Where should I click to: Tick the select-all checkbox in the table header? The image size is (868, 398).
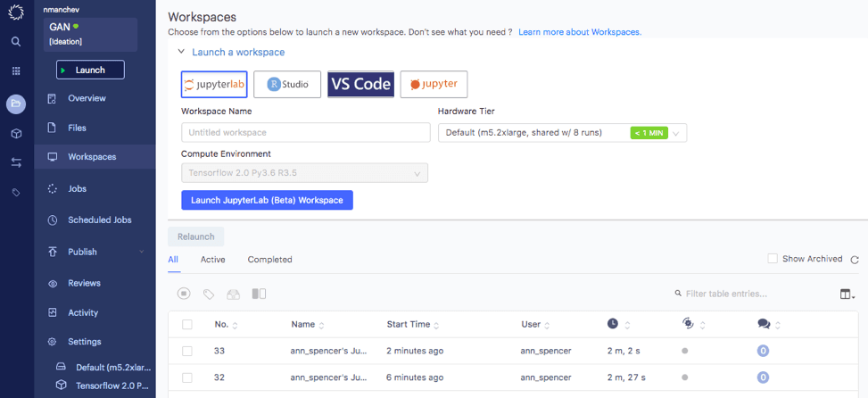pos(187,324)
